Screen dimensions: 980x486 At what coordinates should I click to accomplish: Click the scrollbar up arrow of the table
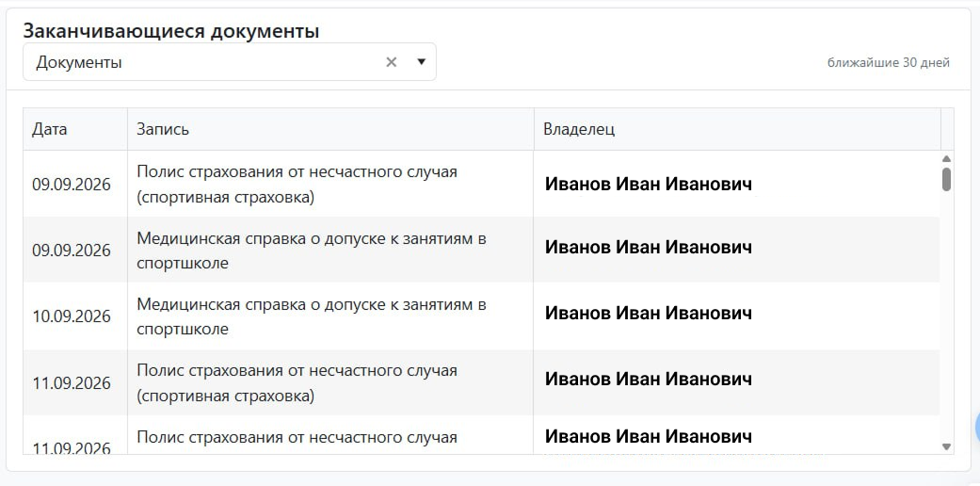946,158
